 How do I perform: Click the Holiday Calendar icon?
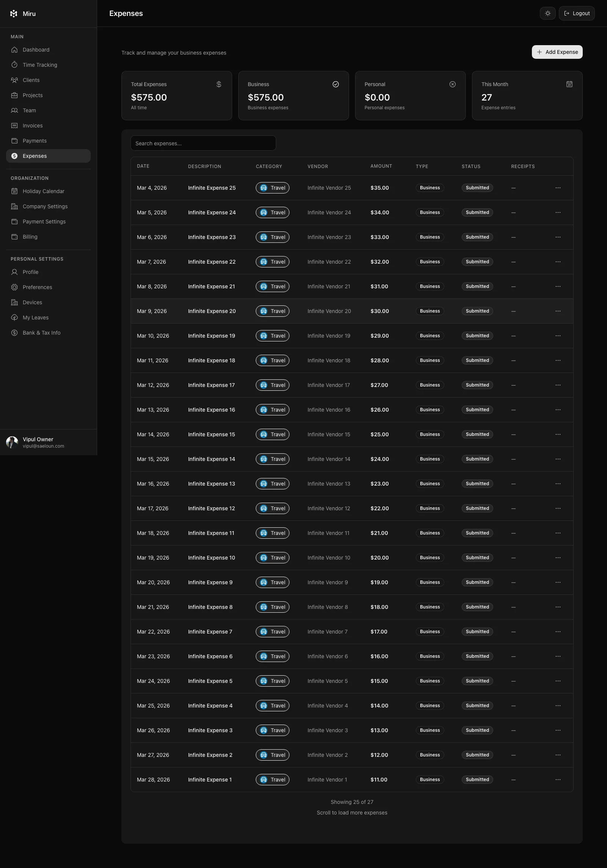(x=14, y=191)
